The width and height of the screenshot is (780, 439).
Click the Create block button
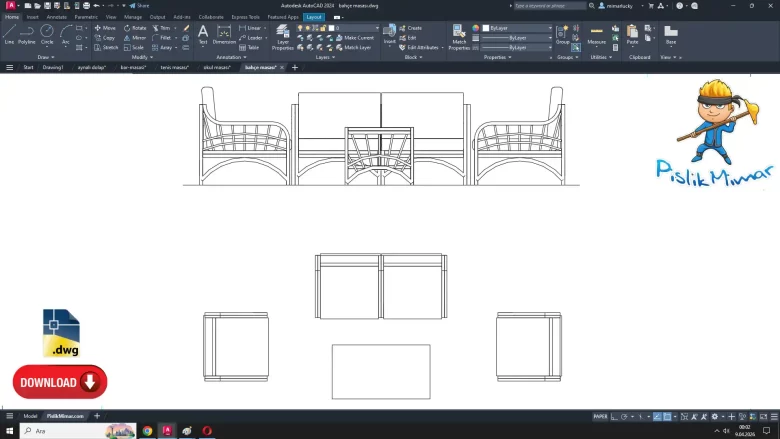pos(410,28)
